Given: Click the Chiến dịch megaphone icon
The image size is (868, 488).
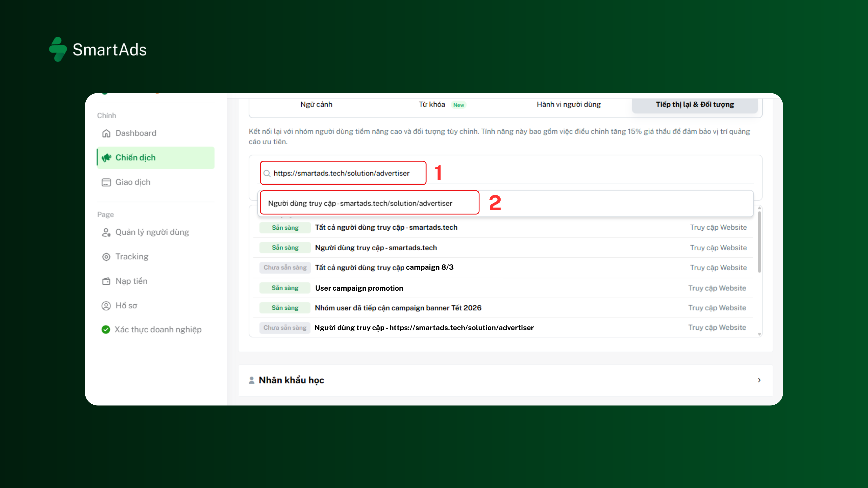Looking at the screenshot, I should [x=107, y=158].
